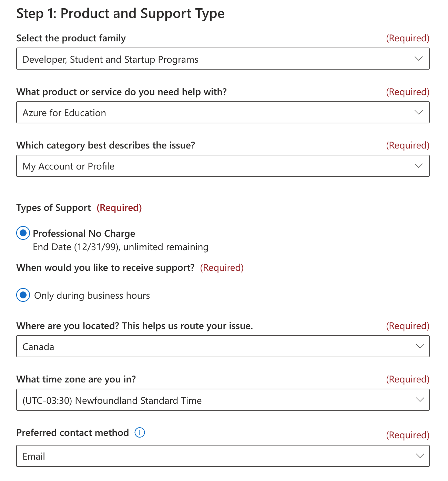Open the Azure for Education product dropdown
This screenshot has height=481, width=448.
[223, 112]
